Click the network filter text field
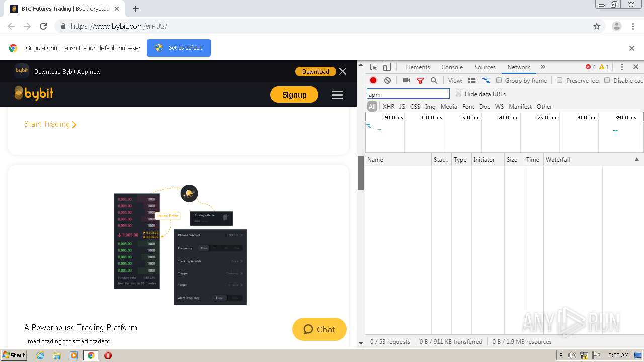 pos(408,94)
